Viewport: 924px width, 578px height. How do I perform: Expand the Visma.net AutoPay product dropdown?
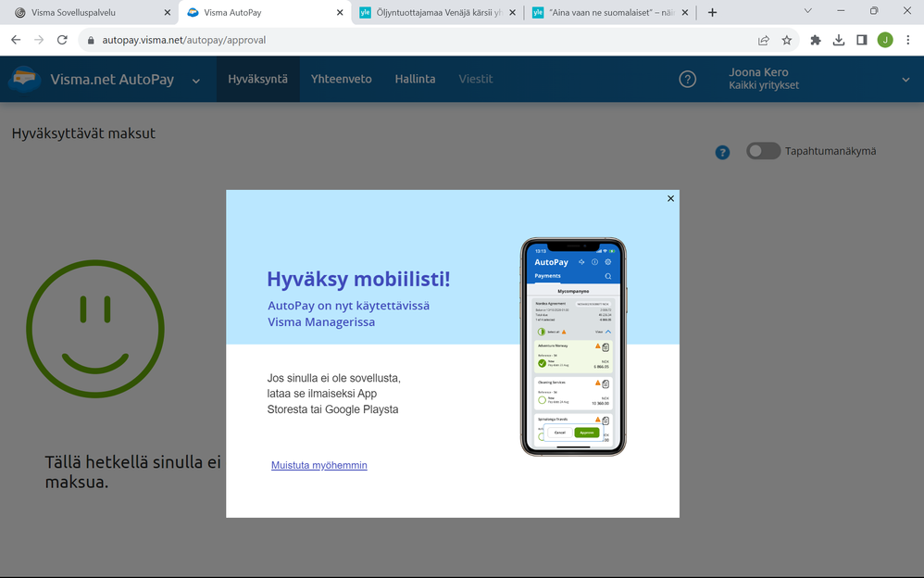(196, 81)
